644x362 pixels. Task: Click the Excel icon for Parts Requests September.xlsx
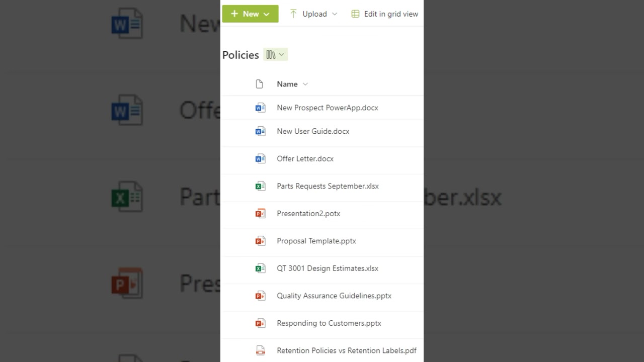(x=260, y=186)
